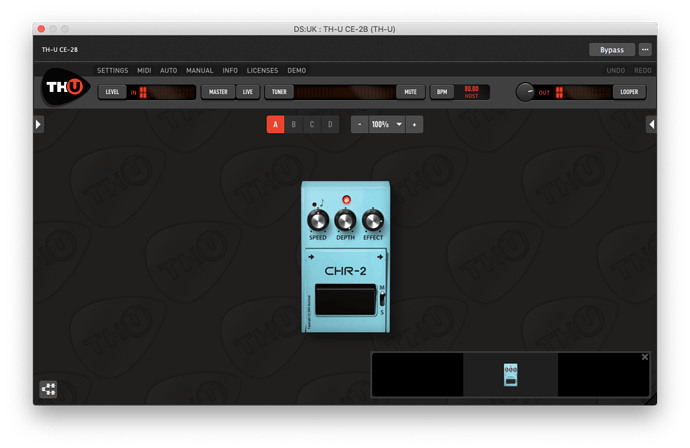Open the AUTO menu
This screenshot has height=448, width=690.
pyautogui.click(x=169, y=70)
